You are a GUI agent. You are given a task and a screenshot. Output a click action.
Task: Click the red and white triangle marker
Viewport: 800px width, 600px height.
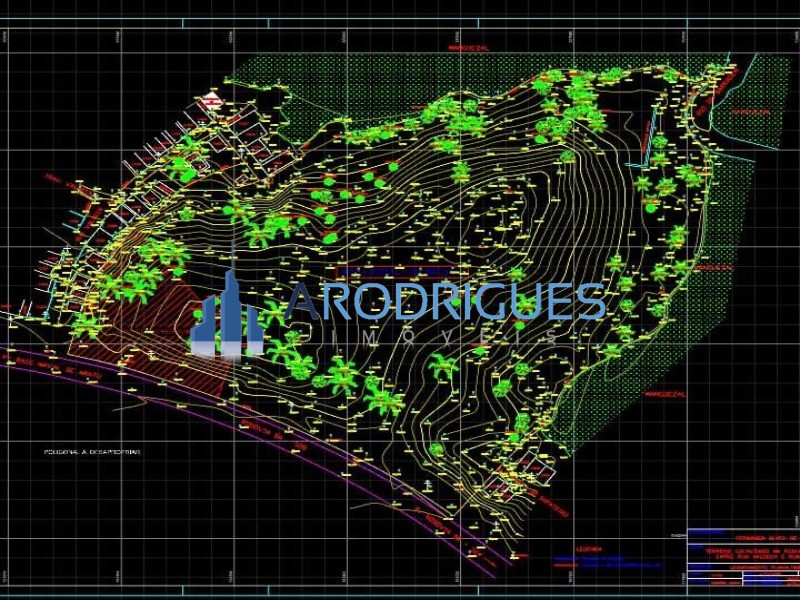(x=211, y=99)
